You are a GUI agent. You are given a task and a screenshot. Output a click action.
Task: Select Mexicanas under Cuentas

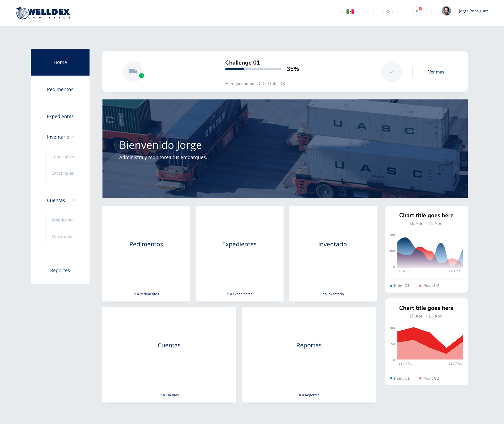click(x=62, y=237)
